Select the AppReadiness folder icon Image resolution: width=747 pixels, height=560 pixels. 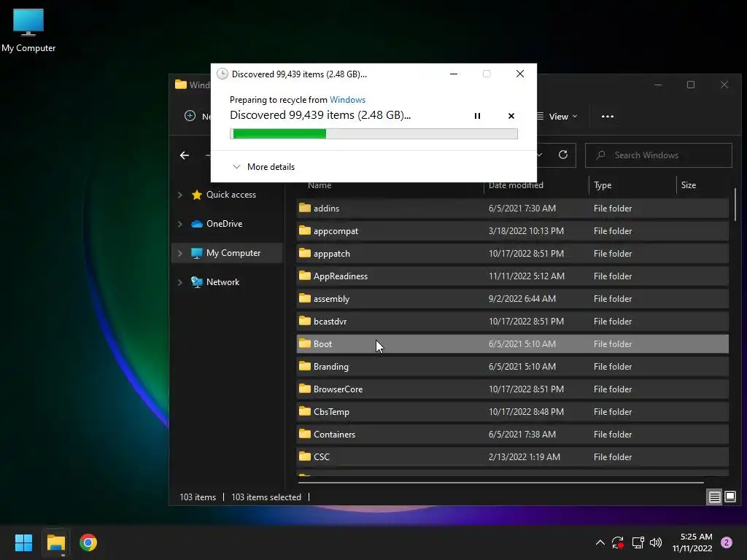pyautogui.click(x=305, y=276)
